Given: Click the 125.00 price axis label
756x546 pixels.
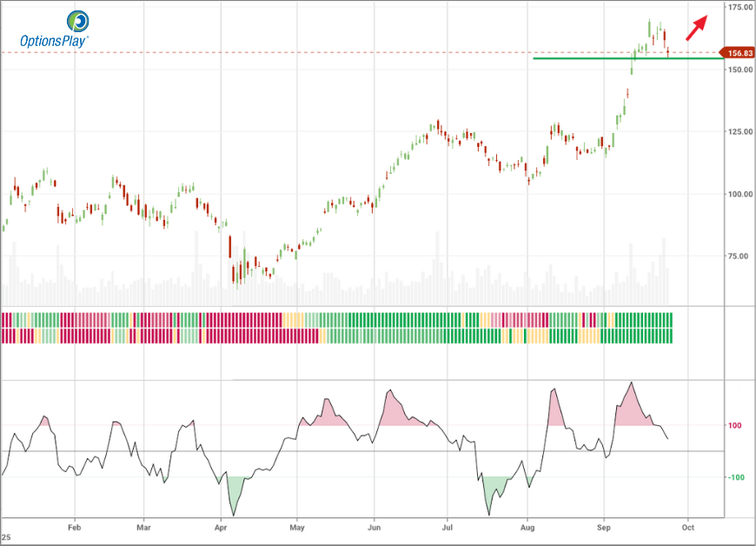Looking at the screenshot, I should 739,132.
